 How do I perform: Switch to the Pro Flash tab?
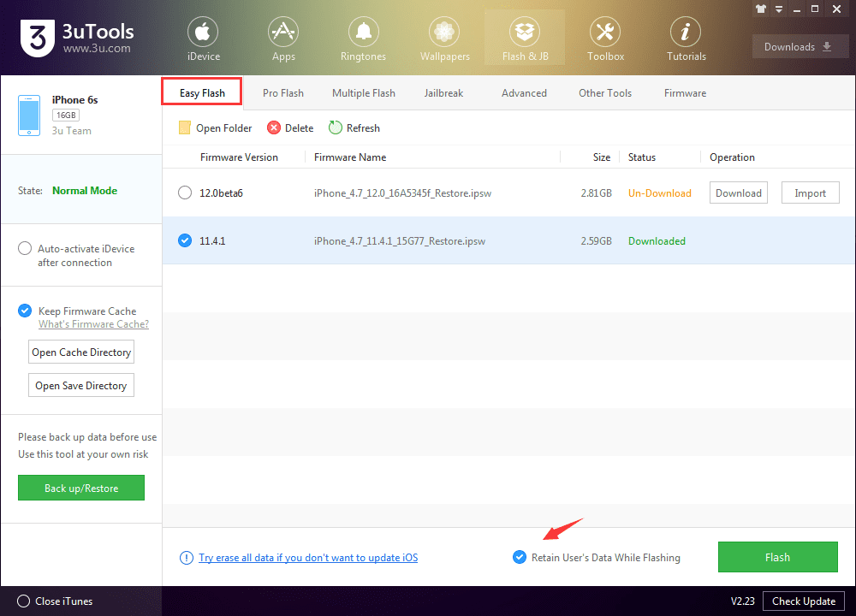(283, 92)
